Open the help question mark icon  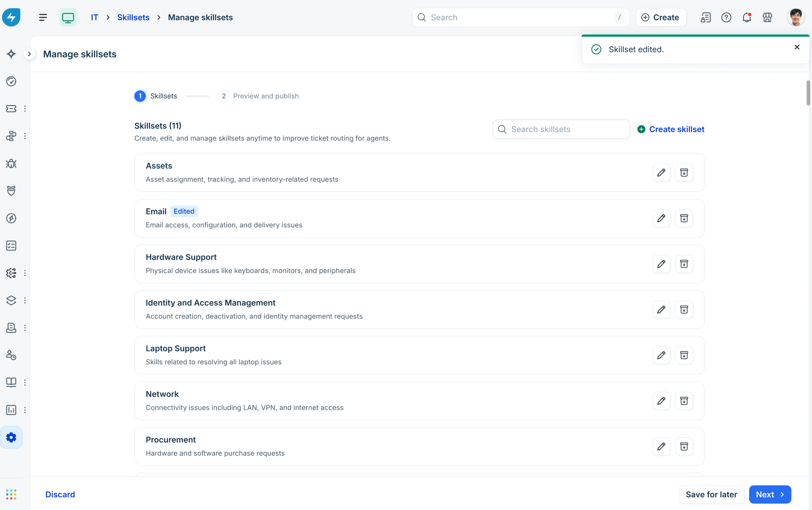coord(726,17)
